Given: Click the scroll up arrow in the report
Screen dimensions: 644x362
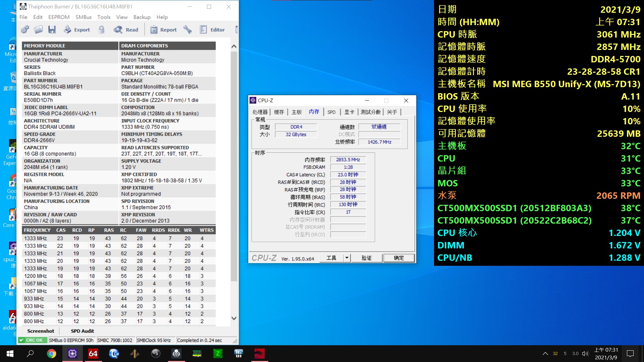Looking at the screenshot, I should [x=234, y=46].
